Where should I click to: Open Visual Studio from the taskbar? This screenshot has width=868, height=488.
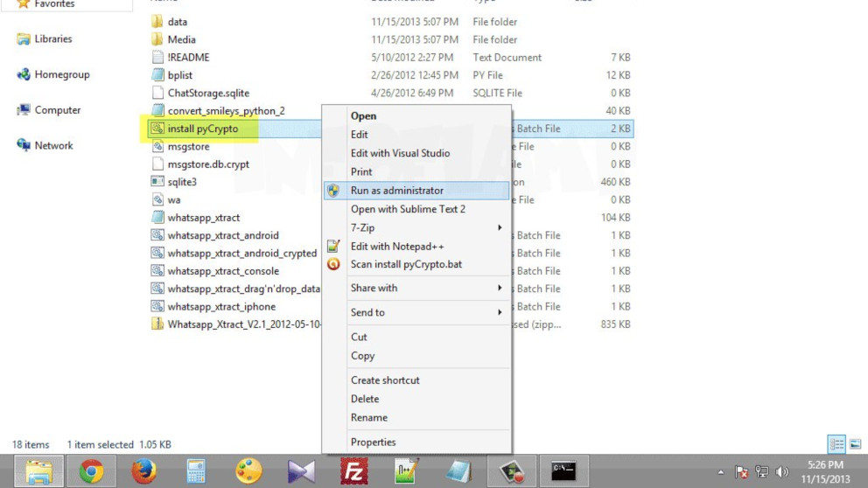pyautogui.click(x=301, y=472)
